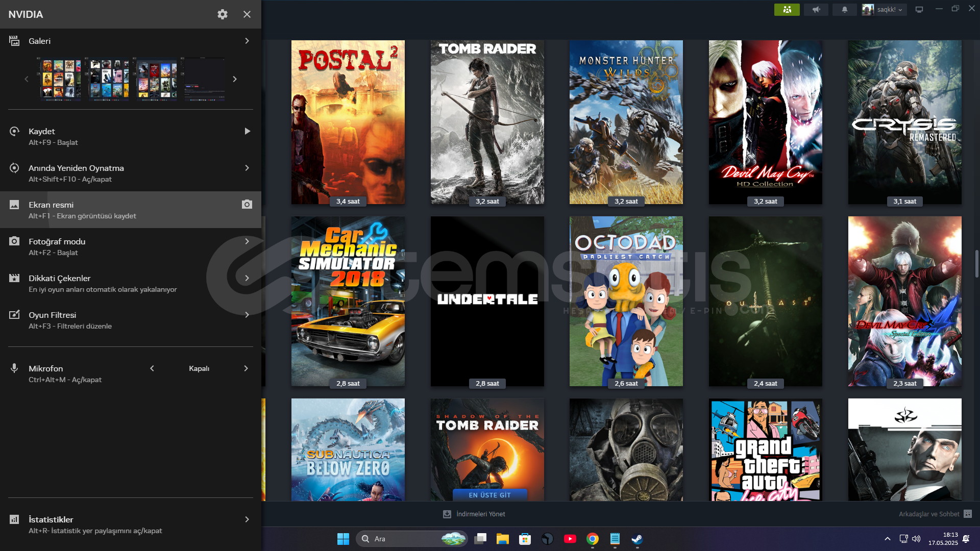
Task: Open Outlast game cover
Action: point(766,301)
